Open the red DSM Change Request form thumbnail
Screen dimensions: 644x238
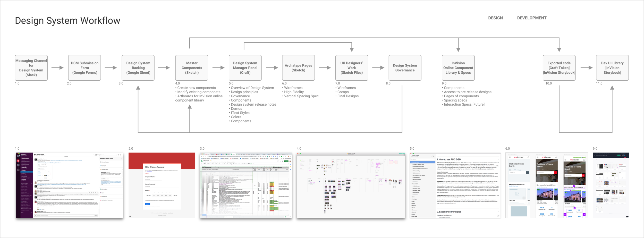coord(162,185)
